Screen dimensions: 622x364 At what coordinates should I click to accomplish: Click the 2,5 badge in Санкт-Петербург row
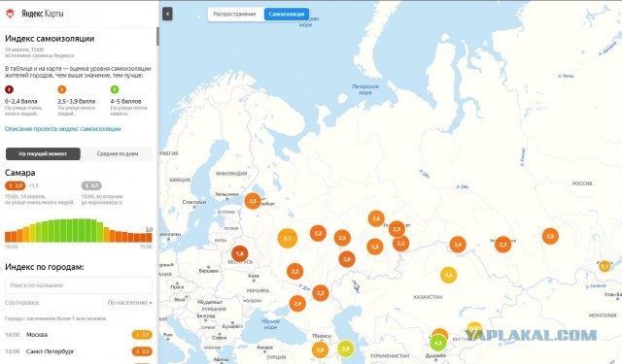(x=142, y=351)
